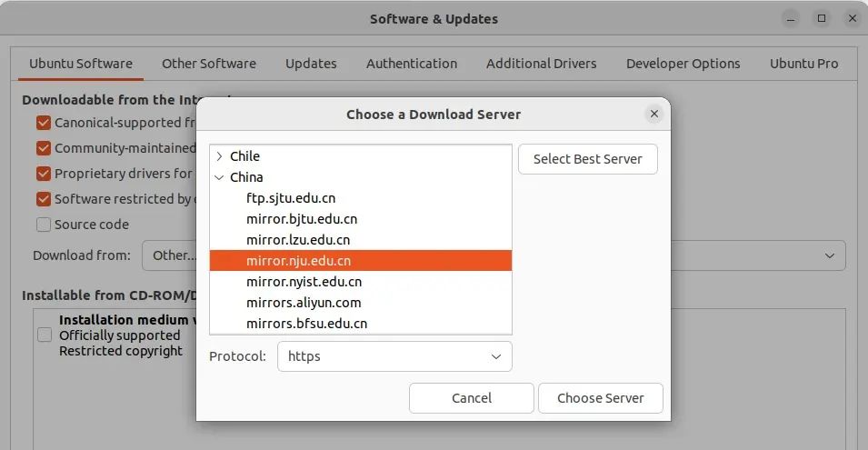The width and height of the screenshot is (868, 450).
Task: Open the Updates tab
Action: pos(311,64)
